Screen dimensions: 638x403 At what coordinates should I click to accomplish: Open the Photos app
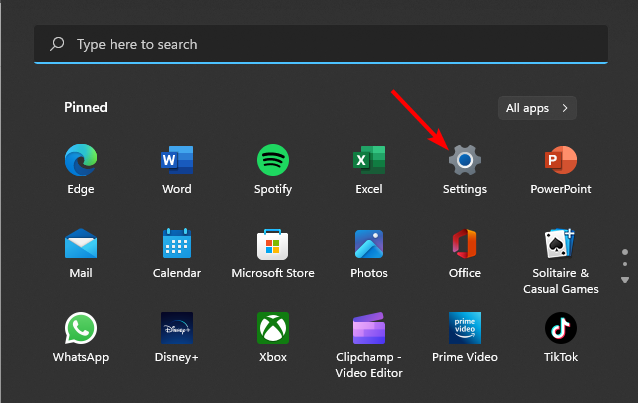click(369, 254)
